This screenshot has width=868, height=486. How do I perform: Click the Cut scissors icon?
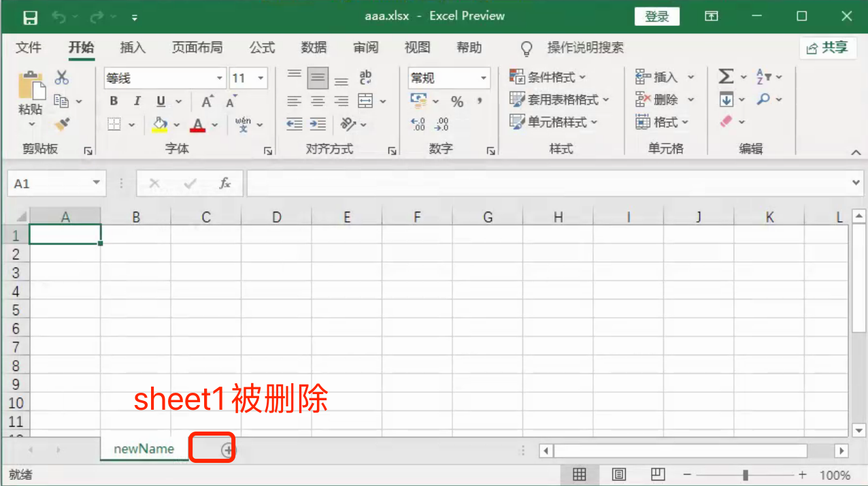(x=62, y=78)
